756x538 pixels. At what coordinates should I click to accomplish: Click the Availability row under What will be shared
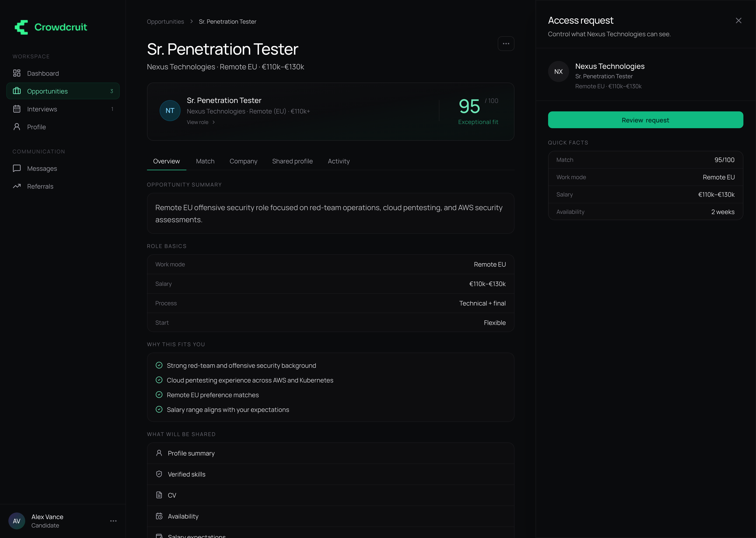(330, 516)
